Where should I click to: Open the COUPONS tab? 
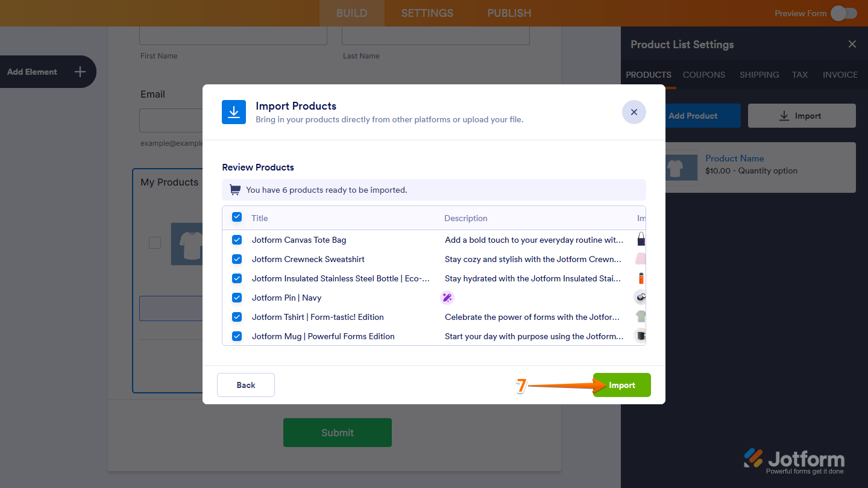(x=703, y=75)
